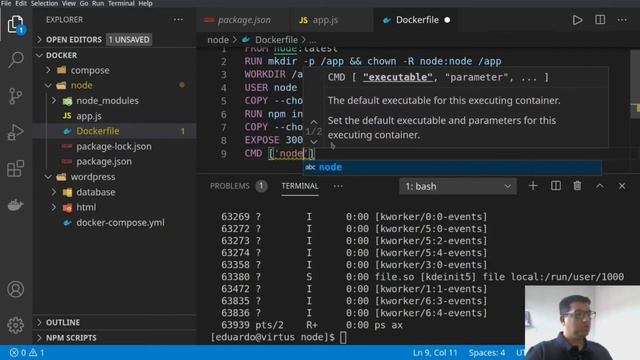Open editor more actions ellipsis
The height and width of the screenshot is (360, 640).
point(622,20)
